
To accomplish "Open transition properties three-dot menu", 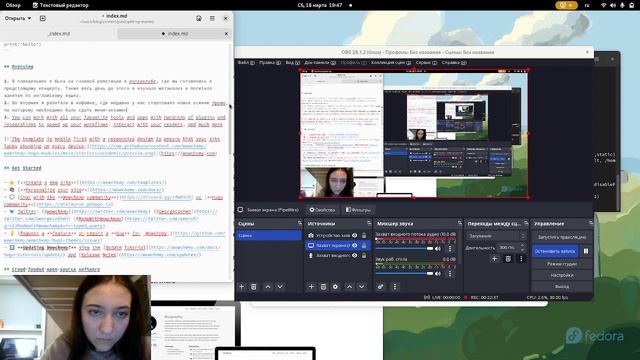I will click(x=521, y=258).
